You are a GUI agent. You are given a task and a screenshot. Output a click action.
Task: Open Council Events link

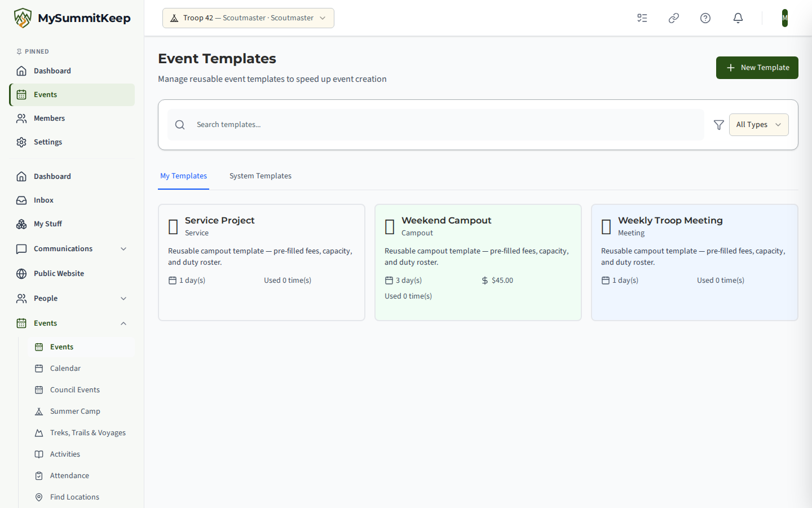(81, 390)
